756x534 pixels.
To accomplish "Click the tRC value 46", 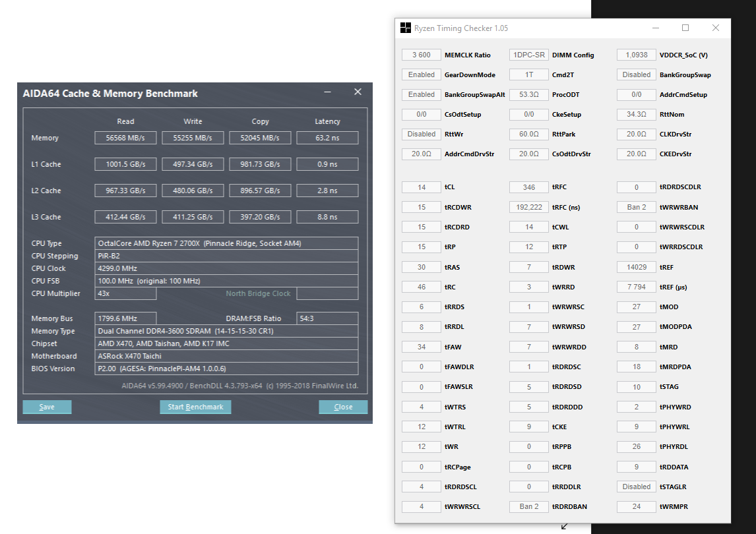I will (x=422, y=287).
